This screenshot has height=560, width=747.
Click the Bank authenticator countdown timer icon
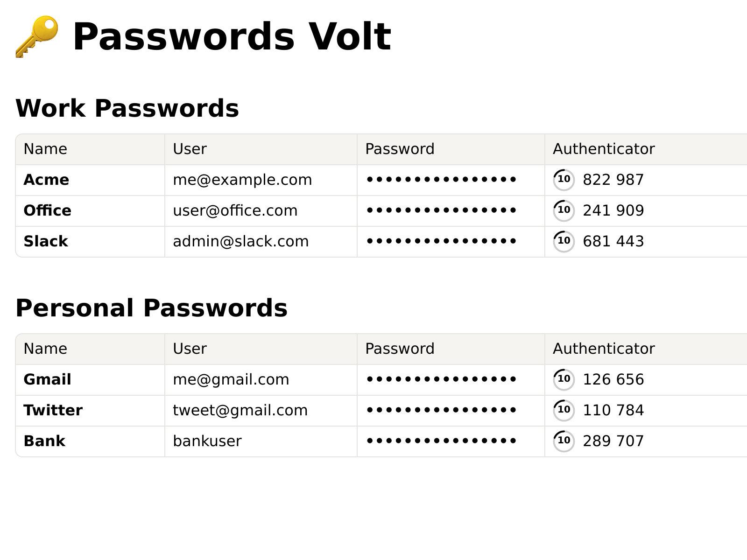tap(564, 441)
